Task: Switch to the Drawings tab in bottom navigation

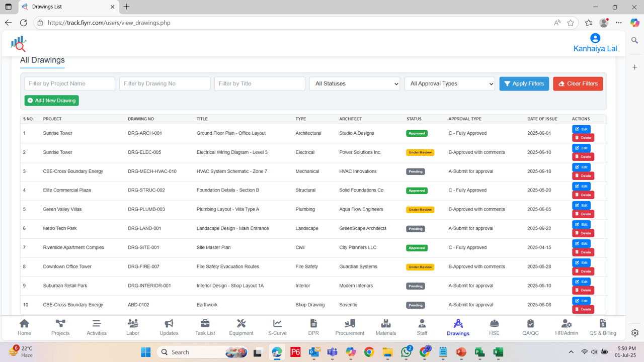Action: [x=458, y=327]
